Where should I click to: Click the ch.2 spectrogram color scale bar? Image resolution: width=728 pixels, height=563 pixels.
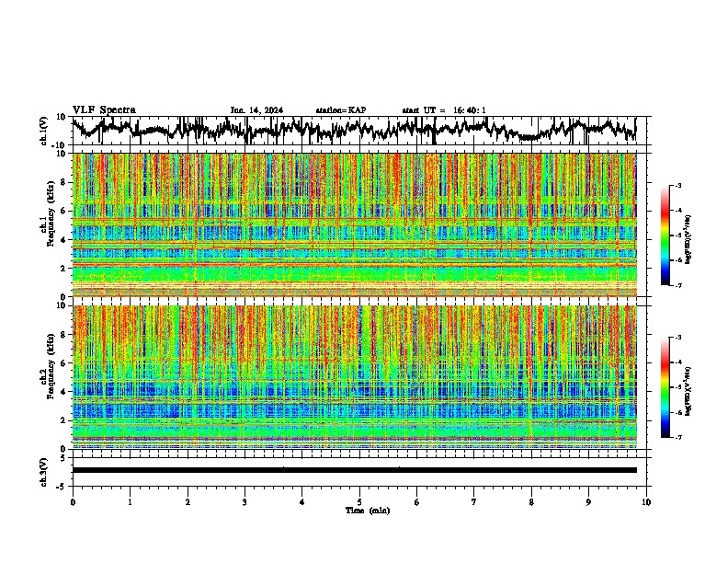pos(665,387)
